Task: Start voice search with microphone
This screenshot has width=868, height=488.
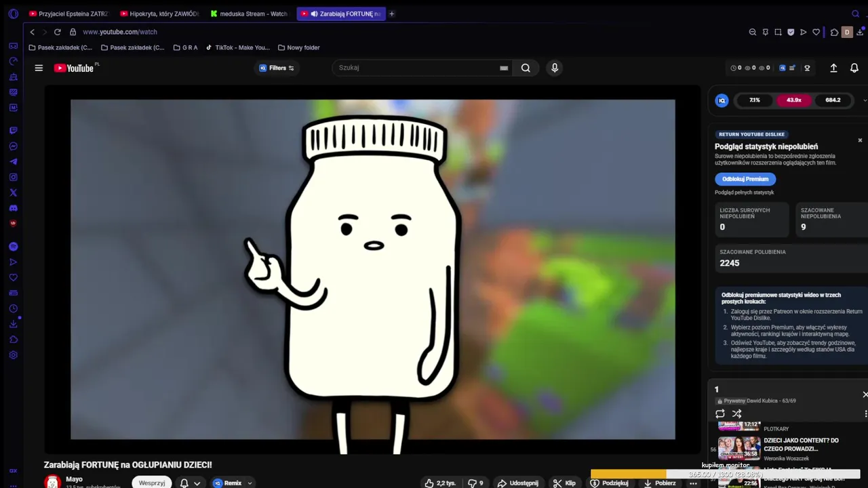Action: click(555, 68)
